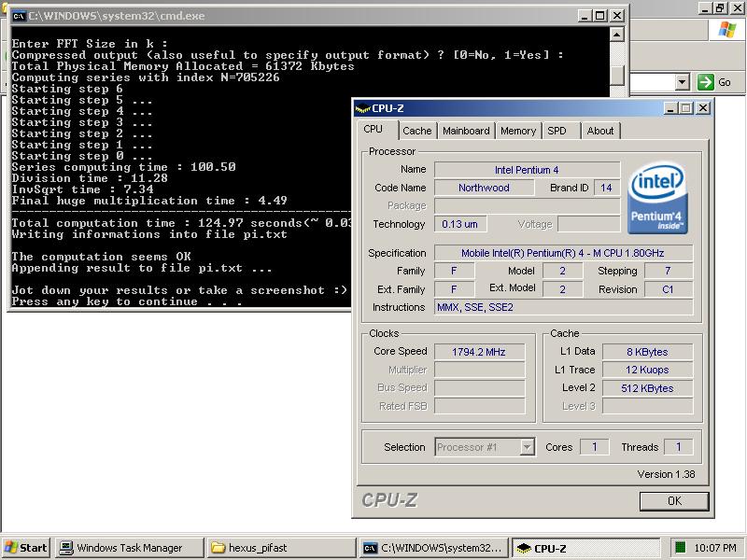Viewport: 747px width, 560px height.
Task: Click the Name field 'Intel Pentium 4'
Action: tap(527, 170)
